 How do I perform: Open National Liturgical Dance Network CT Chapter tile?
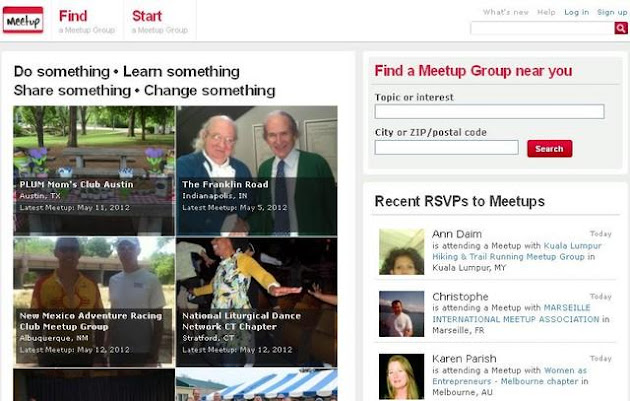tap(257, 302)
